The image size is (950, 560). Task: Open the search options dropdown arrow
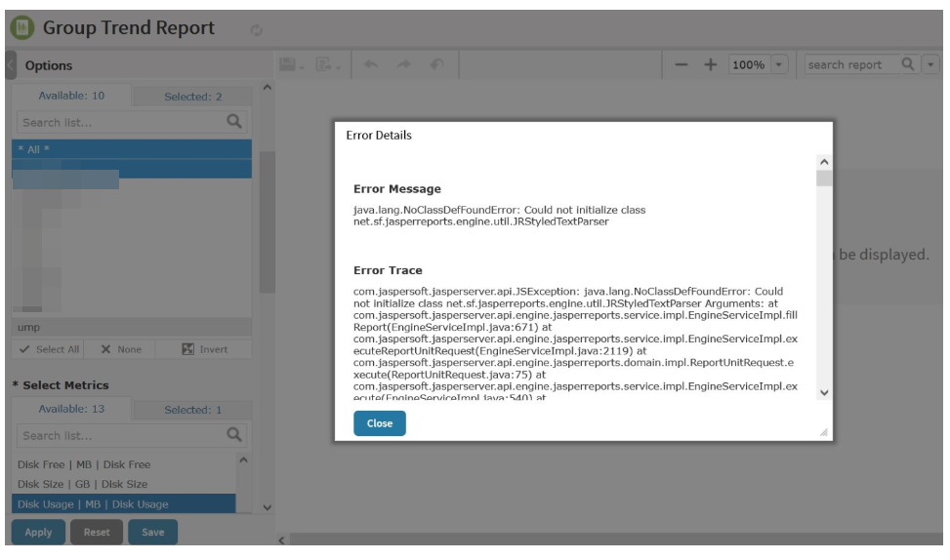click(930, 64)
